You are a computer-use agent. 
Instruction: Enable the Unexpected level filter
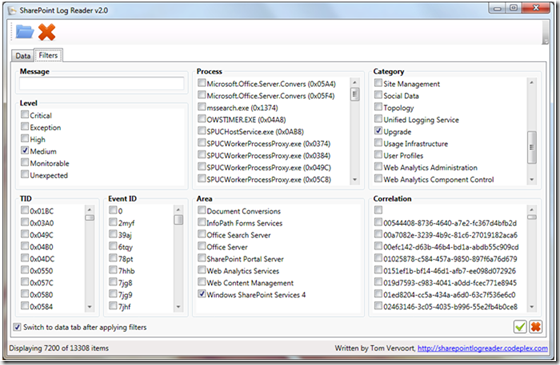click(x=25, y=174)
